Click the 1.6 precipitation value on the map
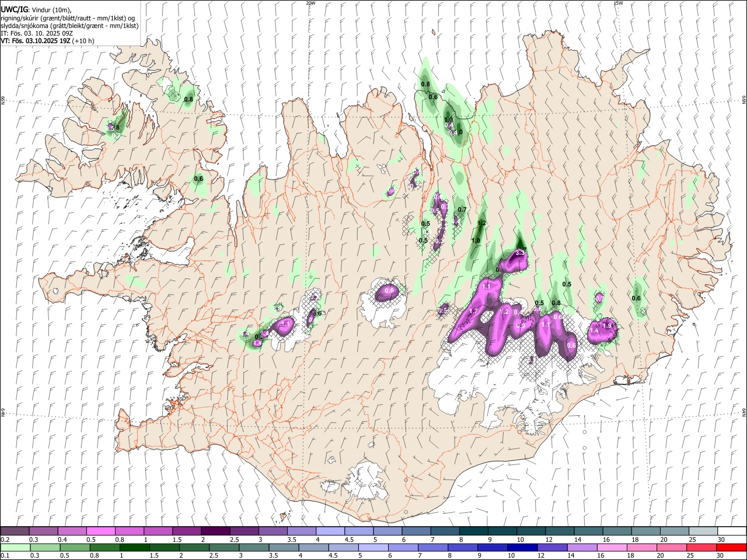747x560 pixels. click(317, 313)
